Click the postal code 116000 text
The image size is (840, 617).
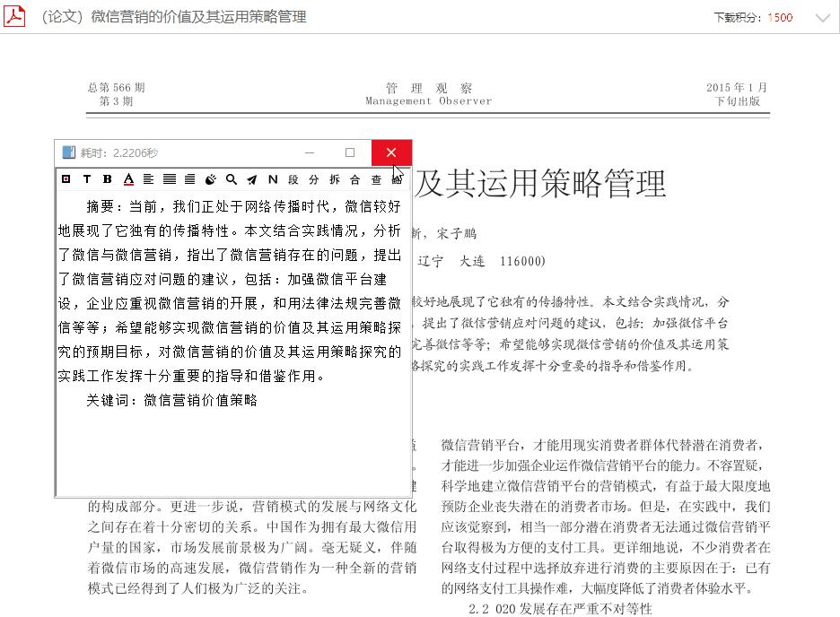pos(521,261)
